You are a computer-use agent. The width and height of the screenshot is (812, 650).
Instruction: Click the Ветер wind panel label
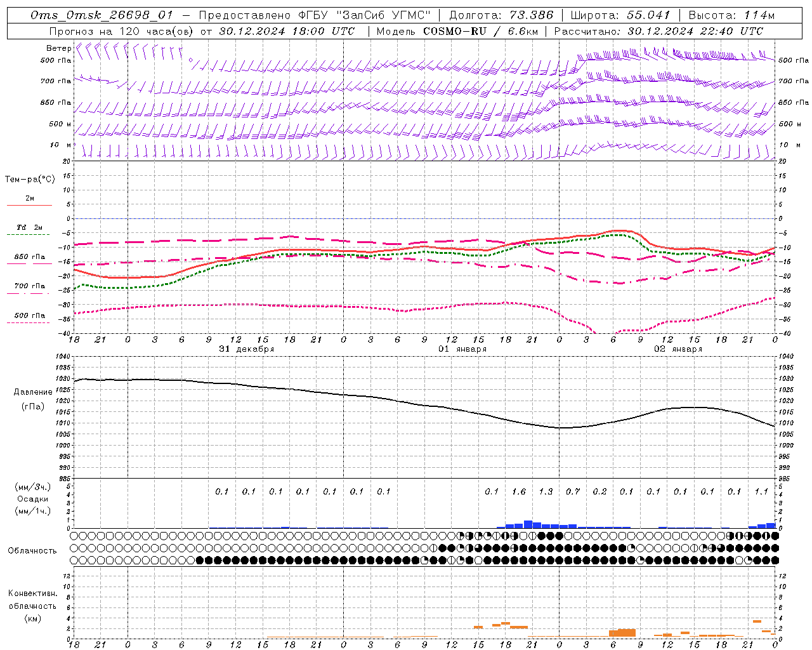[x=58, y=48]
